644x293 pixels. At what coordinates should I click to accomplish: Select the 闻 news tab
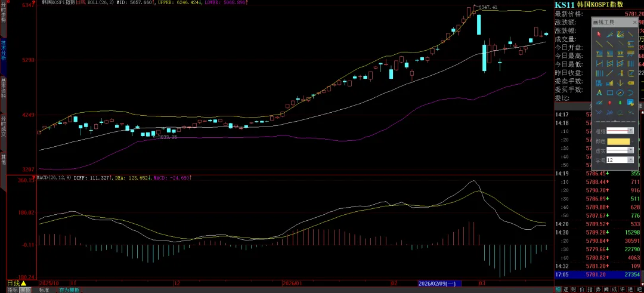tap(608, 289)
